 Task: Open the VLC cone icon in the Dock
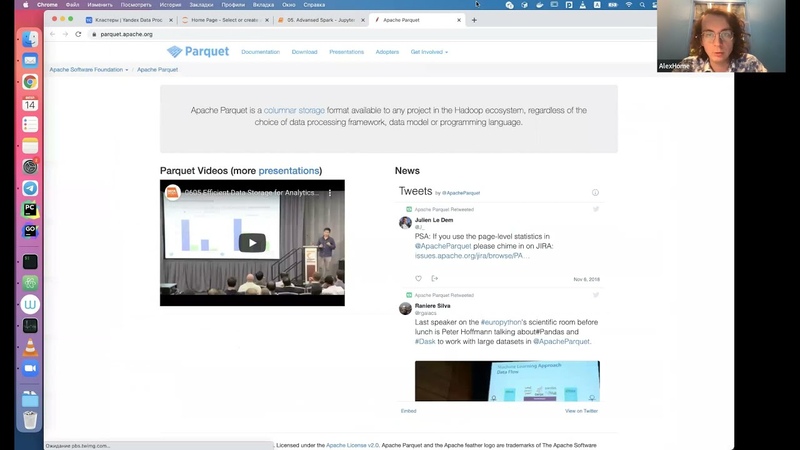pyautogui.click(x=30, y=347)
